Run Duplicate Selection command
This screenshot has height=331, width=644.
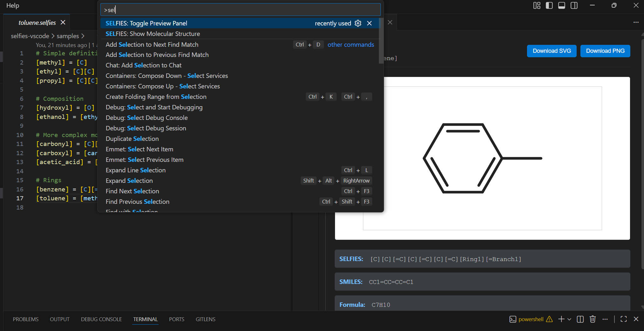(240, 139)
